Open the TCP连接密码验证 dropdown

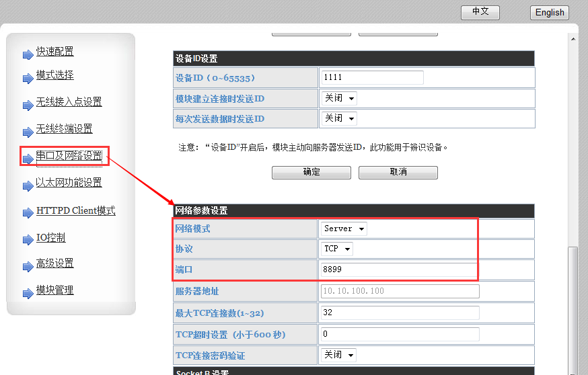point(339,355)
